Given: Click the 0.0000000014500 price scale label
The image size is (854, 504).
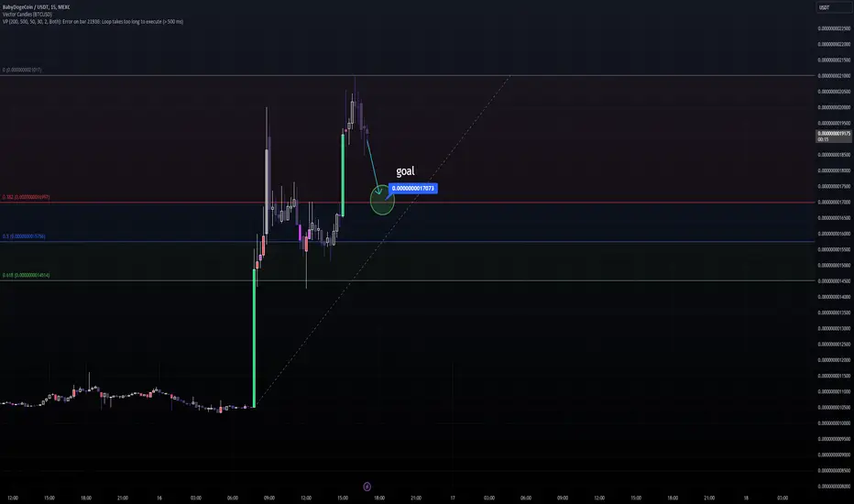Looking at the screenshot, I should 834,281.
